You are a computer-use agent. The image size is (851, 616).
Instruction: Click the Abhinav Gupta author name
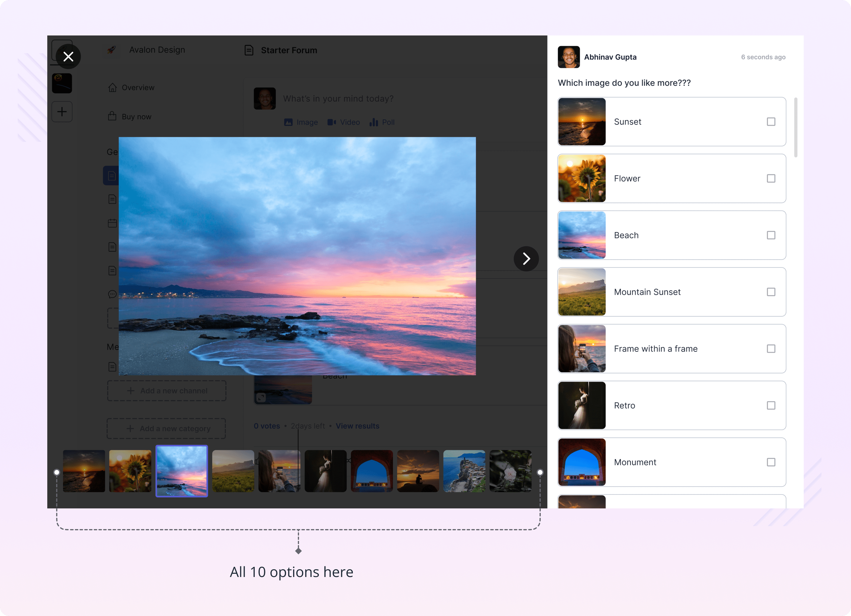[x=610, y=57]
